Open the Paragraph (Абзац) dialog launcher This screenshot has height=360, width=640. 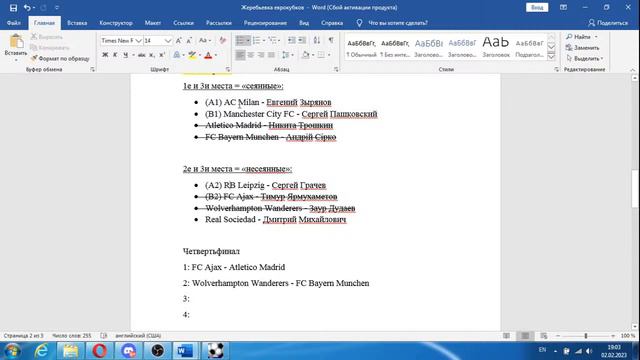pyautogui.click(x=336, y=69)
